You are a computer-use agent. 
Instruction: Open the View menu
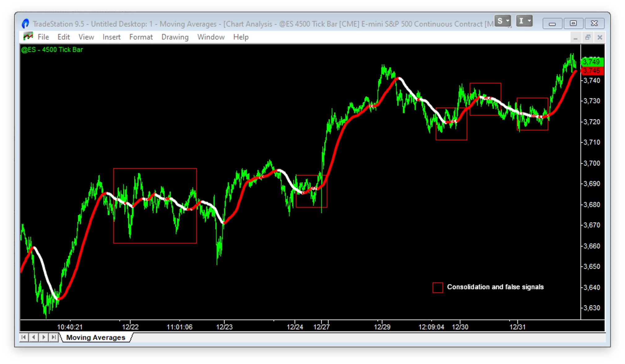86,37
